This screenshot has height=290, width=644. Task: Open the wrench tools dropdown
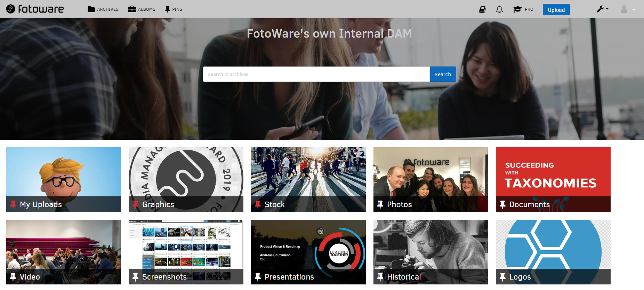pos(603,9)
